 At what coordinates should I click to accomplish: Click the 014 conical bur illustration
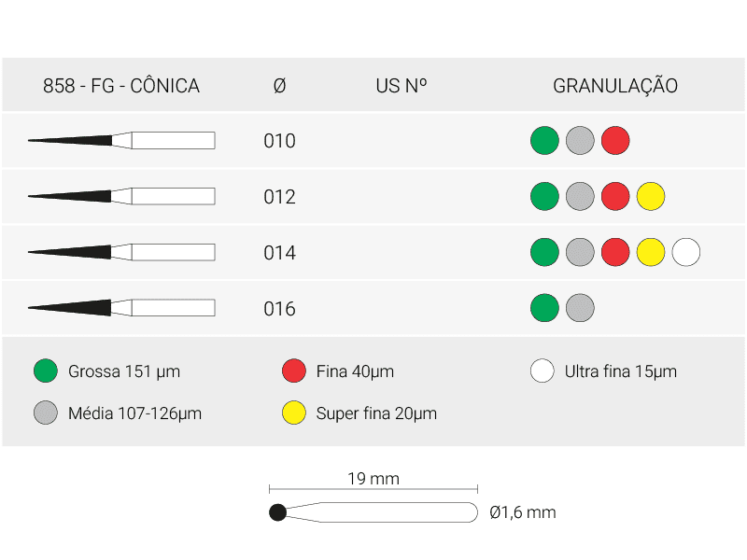pos(121,252)
